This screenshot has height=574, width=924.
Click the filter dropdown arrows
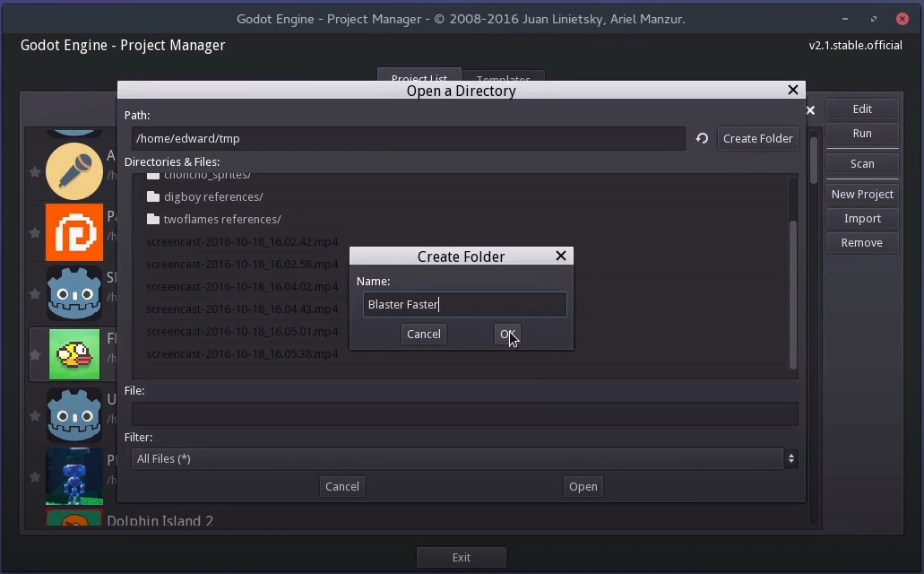pos(790,459)
